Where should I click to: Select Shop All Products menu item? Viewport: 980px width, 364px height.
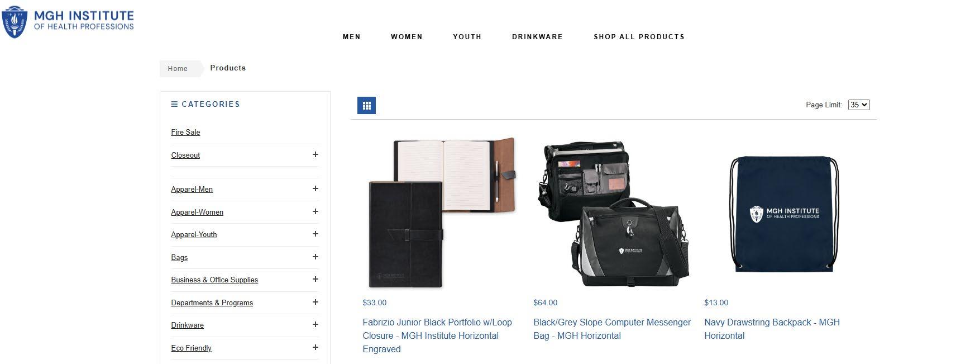(x=639, y=37)
